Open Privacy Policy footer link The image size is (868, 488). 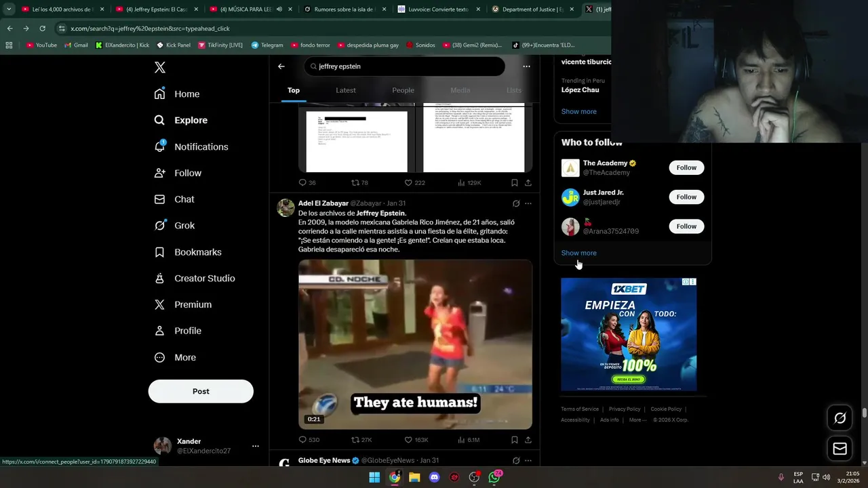point(625,409)
